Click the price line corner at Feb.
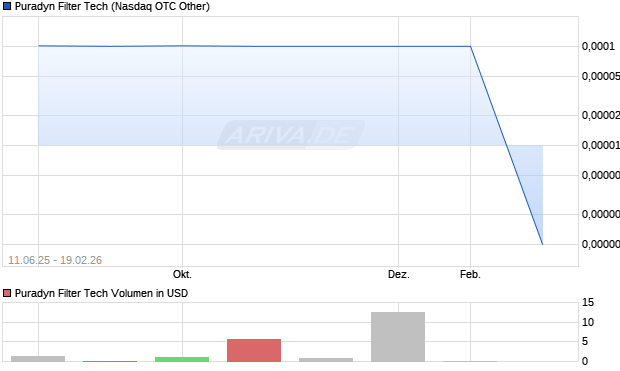Viewport: 620px width, 371px height. (x=470, y=46)
